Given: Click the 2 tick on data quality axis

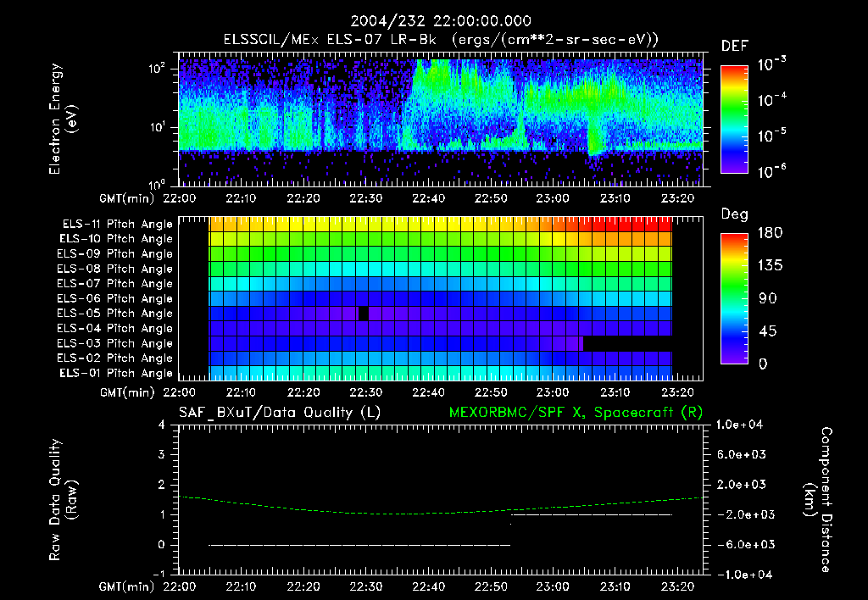Looking at the screenshot, I should [x=161, y=484].
